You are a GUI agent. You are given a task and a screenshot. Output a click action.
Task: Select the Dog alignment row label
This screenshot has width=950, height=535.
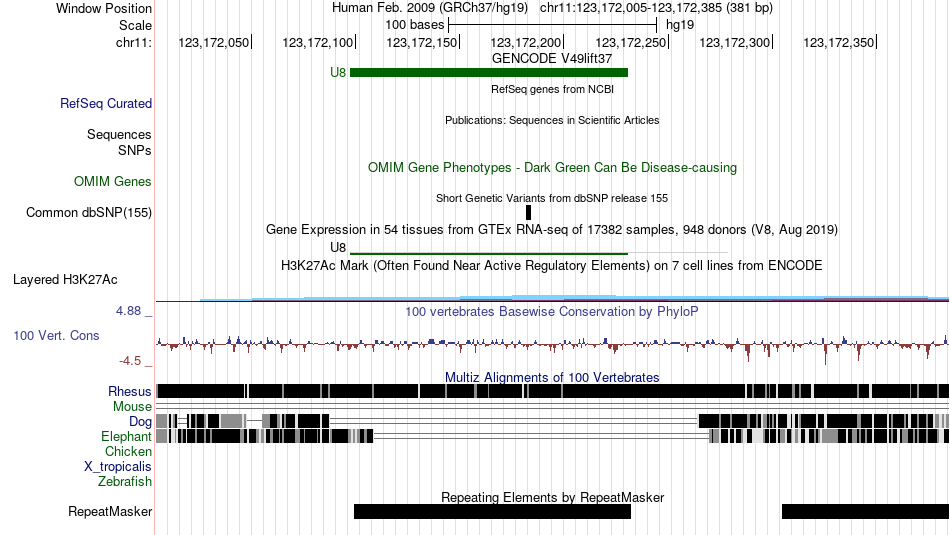[x=140, y=422]
